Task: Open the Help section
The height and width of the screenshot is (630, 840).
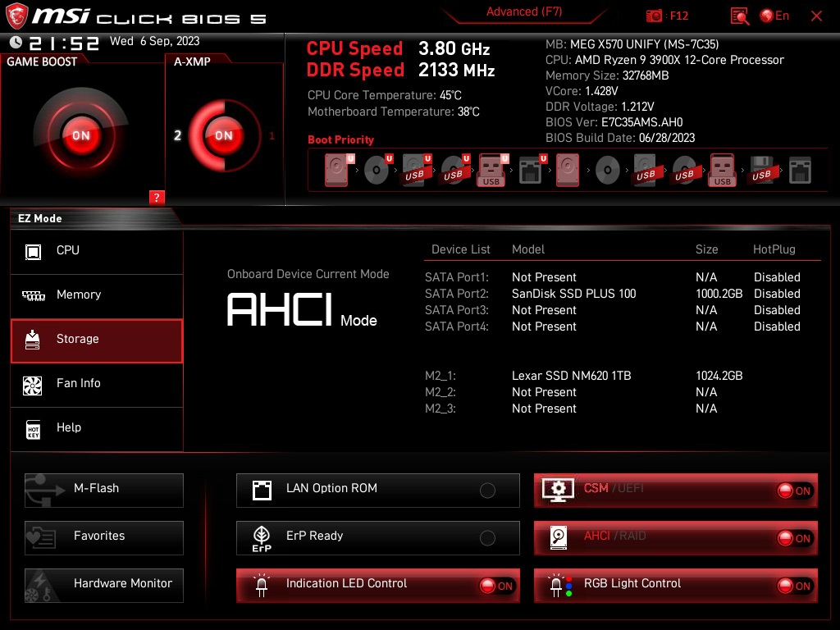Action: coord(97,429)
